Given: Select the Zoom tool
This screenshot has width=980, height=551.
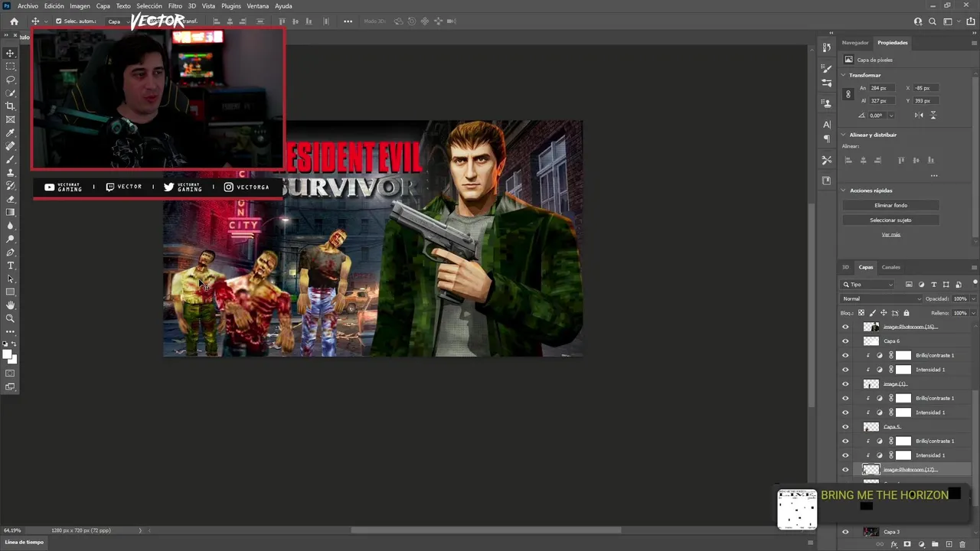Looking at the screenshot, I should tap(11, 318).
